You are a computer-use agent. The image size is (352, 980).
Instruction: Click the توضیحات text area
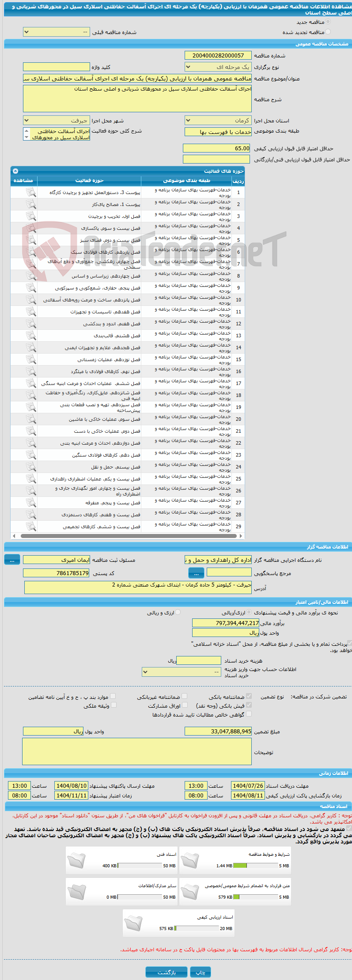[137, 751]
